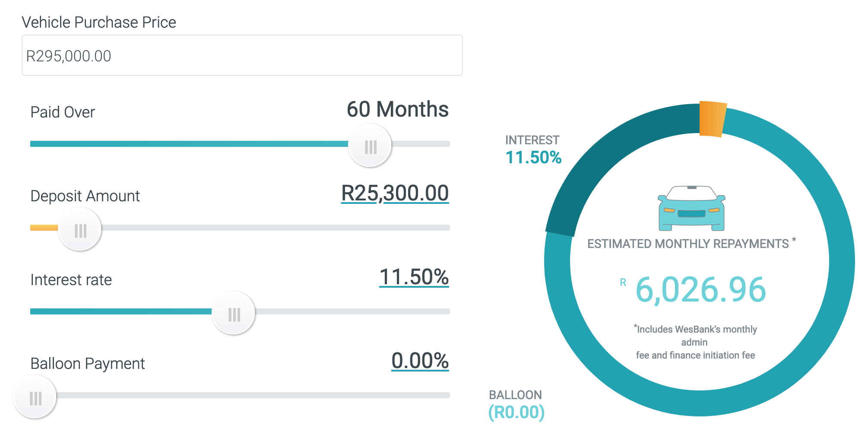This screenshot has width=868, height=438.
Task: Click the 60 Months term value
Action: point(397,109)
